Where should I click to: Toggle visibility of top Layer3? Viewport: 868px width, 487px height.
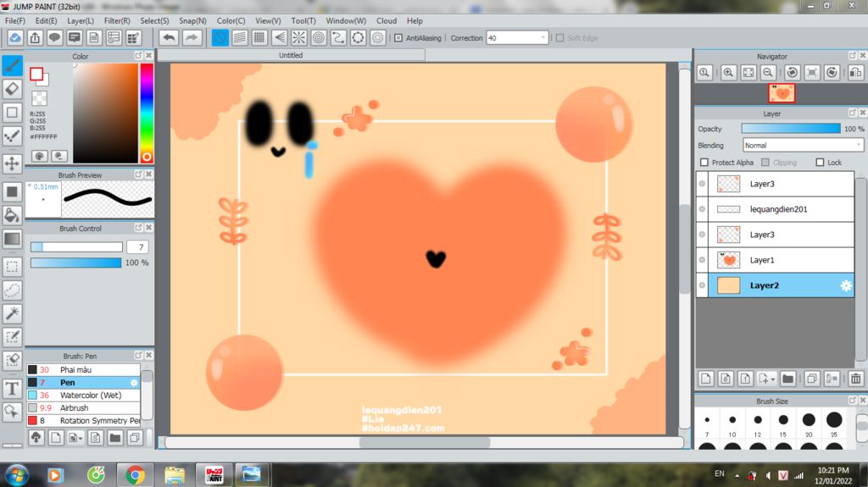[x=702, y=184]
